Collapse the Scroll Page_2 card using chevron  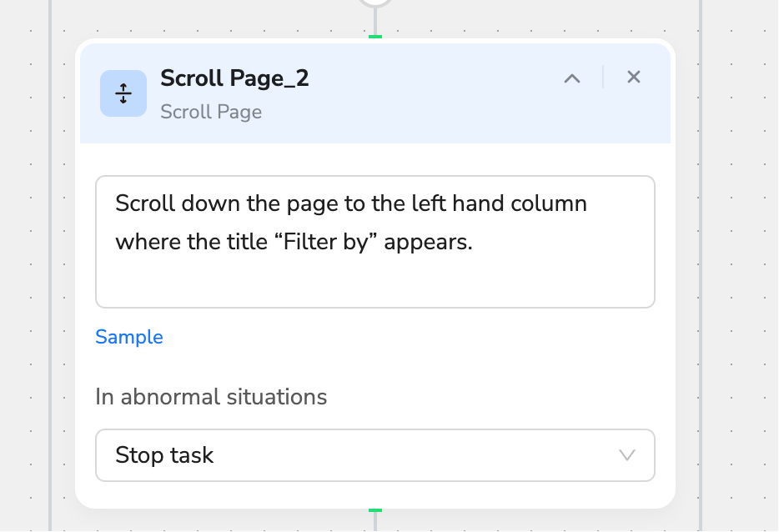(572, 78)
